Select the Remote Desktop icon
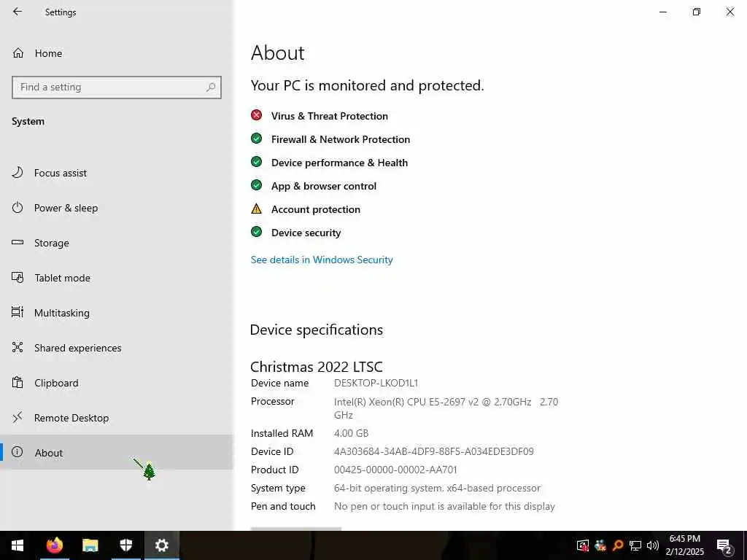747x560 pixels. (18, 417)
